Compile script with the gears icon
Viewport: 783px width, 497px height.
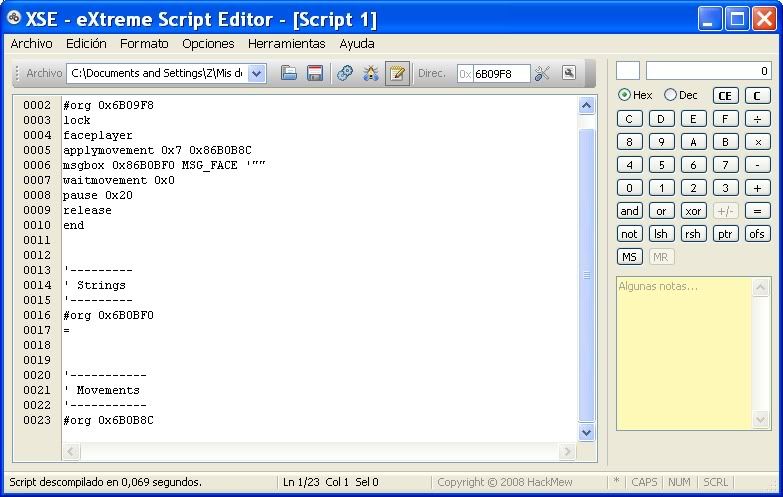tap(345, 73)
